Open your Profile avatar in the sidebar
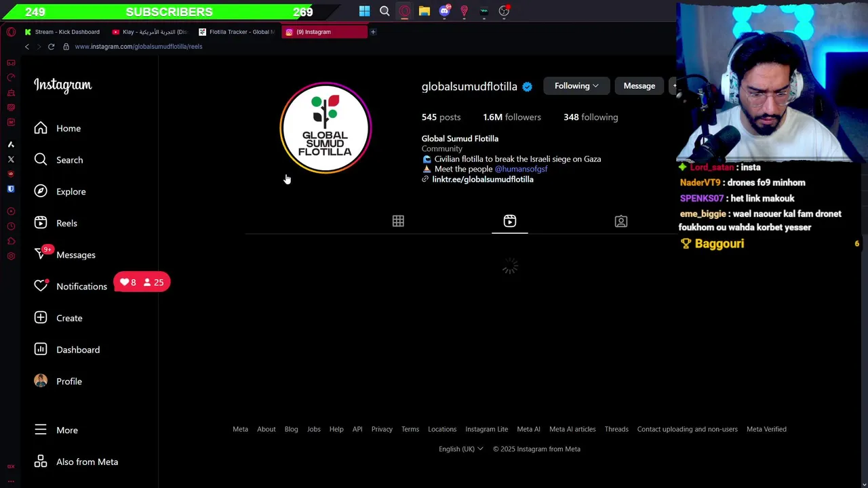 [x=41, y=381]
